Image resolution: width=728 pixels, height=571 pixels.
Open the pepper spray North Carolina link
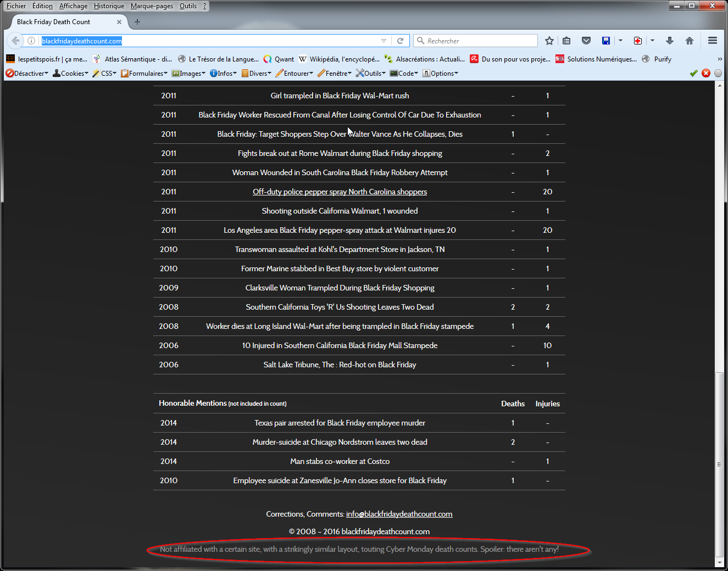[x=340, y=192]
